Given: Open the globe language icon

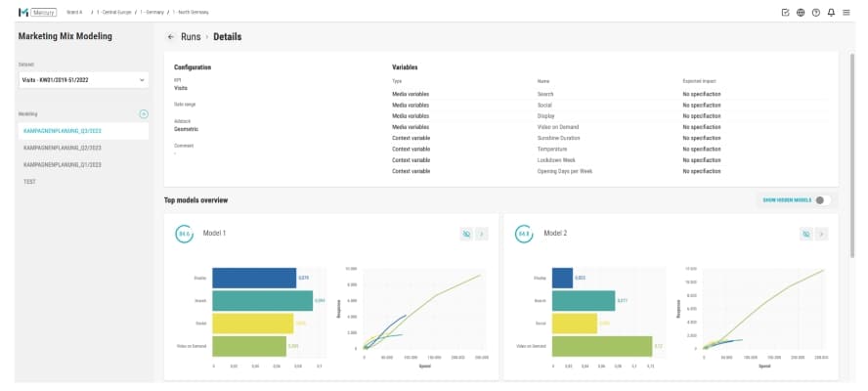Looking at the screenshot, I should pos(801,12).
